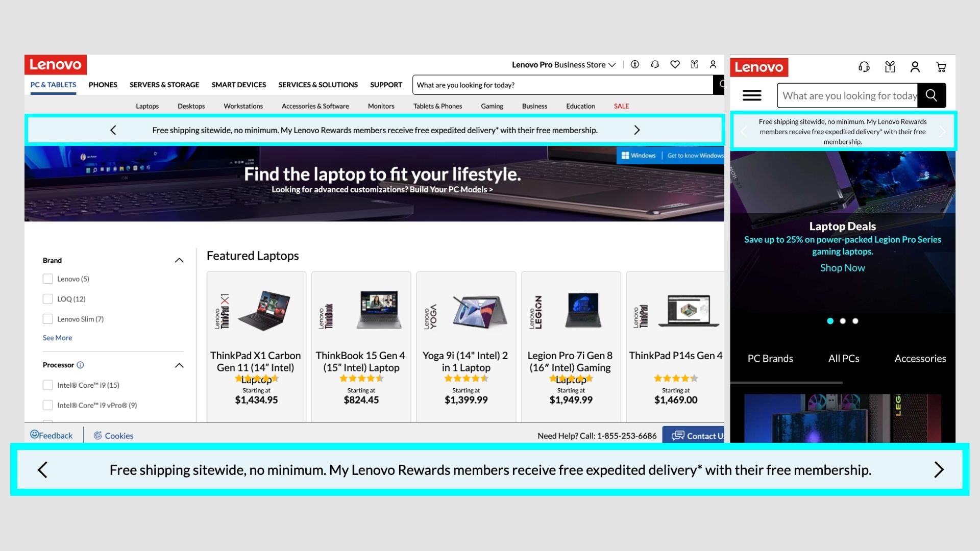Select All PCs tab in mobile view

click(844, 359)
